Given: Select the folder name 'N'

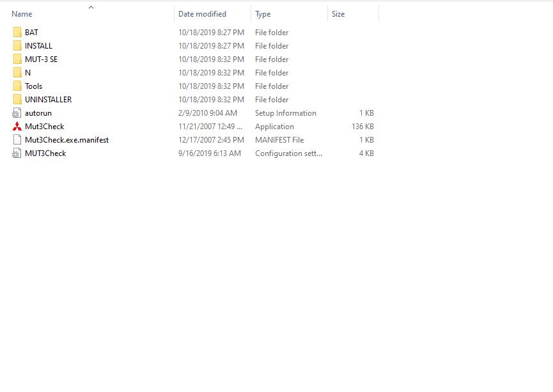Looking at the screenshot, I should (x=28, y=73).
